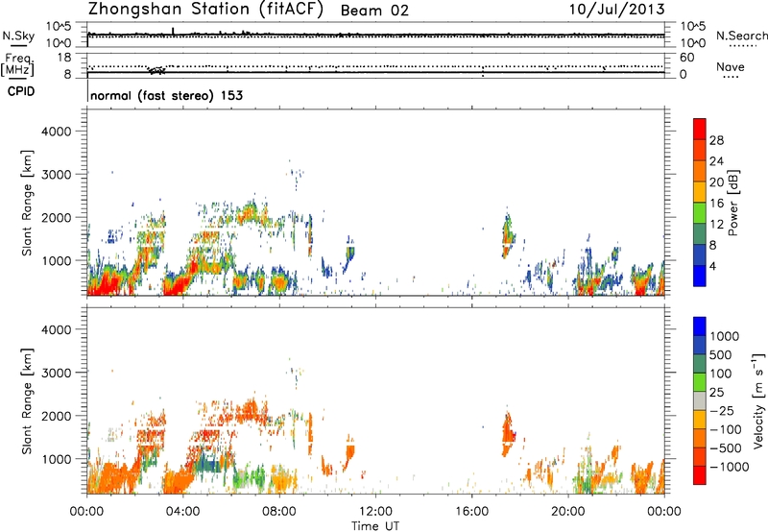Click the 08:00 time tick label
This screenshot has height=532, width=768.
[279, 512]
